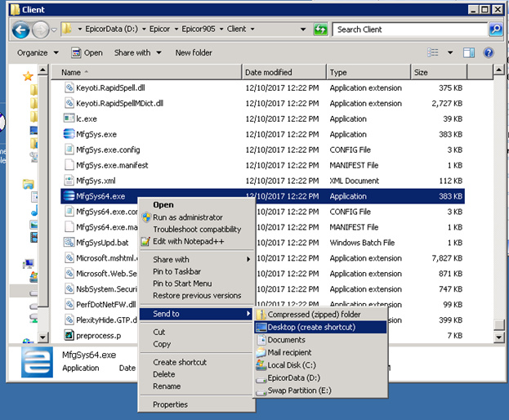The height and width of the screenshot is (420, 509).
Task: Click the MfgSys.exe.config file icon
Action: point(69,150)
